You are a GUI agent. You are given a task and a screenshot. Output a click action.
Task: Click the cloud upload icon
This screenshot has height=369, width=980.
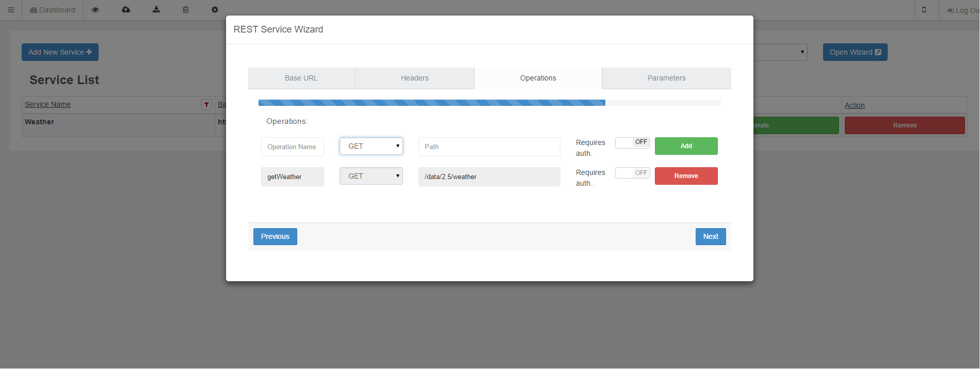pyautogui.click(x=126, y=10)
